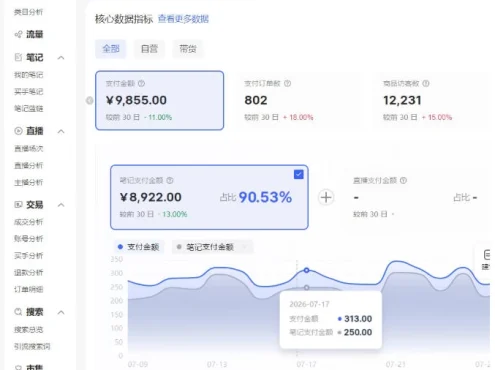The image size is (495, 370).
Task: Collapse the 笔记 sidebar group chevron
Action: point(61,58)
